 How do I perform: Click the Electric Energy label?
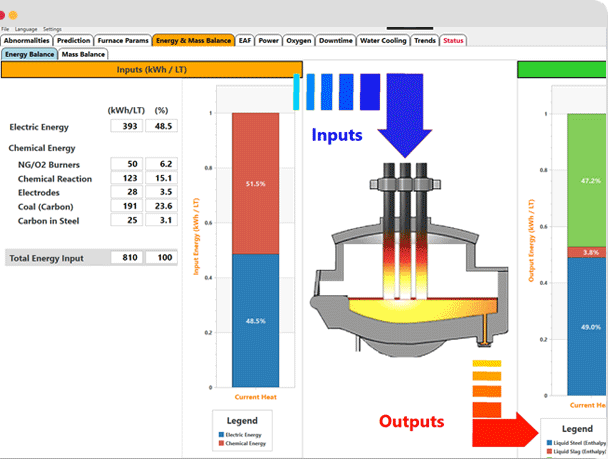tap(39, 127)
